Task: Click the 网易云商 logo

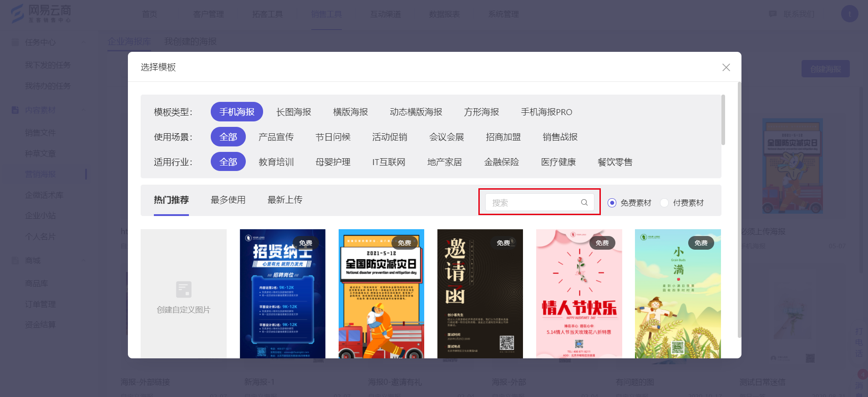Action: click(x=41, y=14)
